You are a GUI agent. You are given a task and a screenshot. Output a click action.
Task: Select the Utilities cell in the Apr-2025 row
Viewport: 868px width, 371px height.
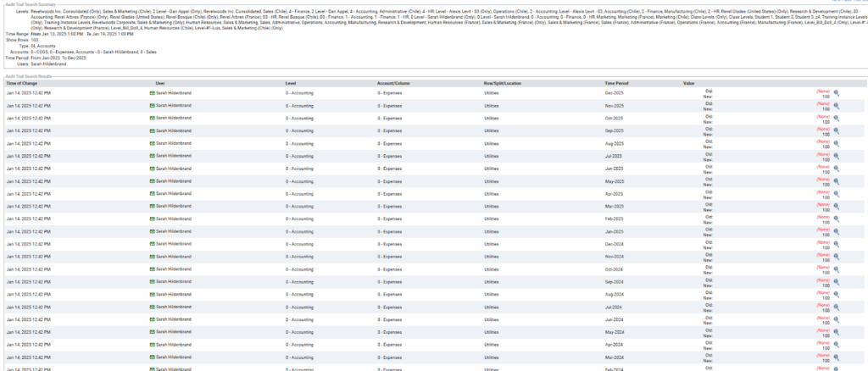point(491,194)
